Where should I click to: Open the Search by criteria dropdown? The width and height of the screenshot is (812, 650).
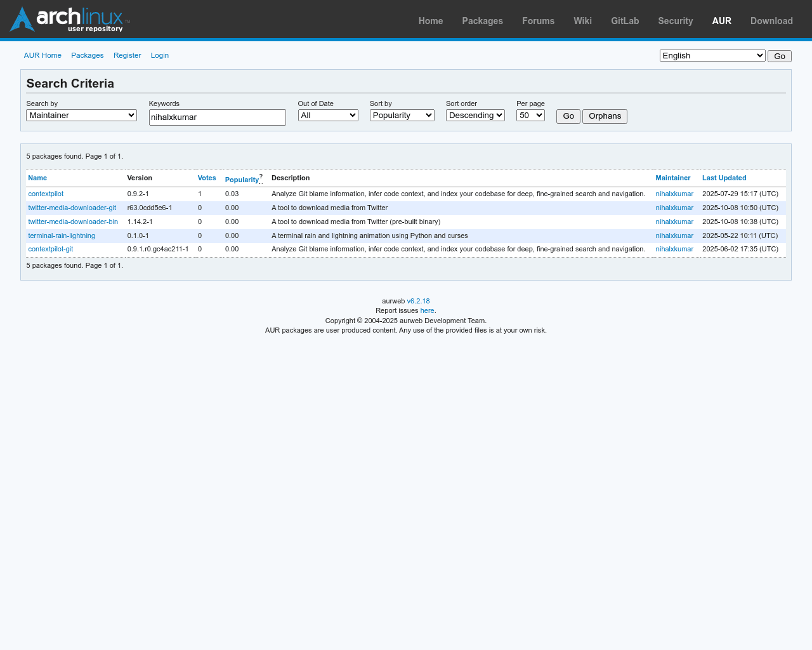click(x=81, y=115)
